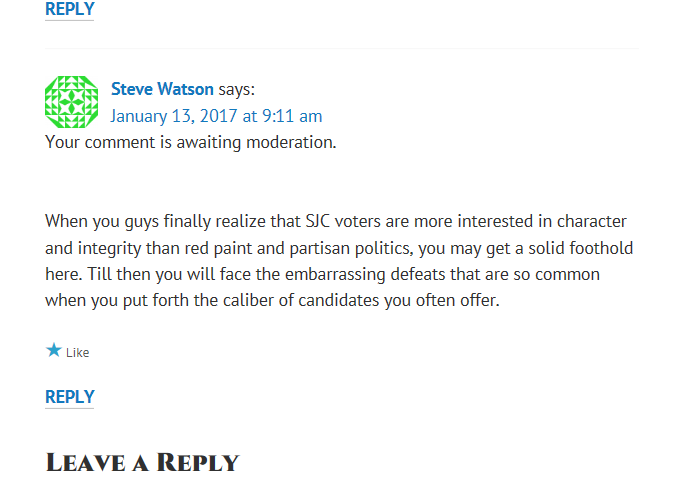Click the word "says:" after author name
The width and height of the screenshot is (674, 504).
click(236, 89)
